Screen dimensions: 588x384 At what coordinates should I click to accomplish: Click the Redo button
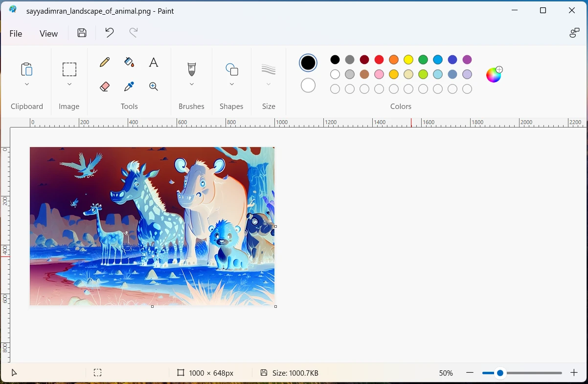click(x=133, y=33)
